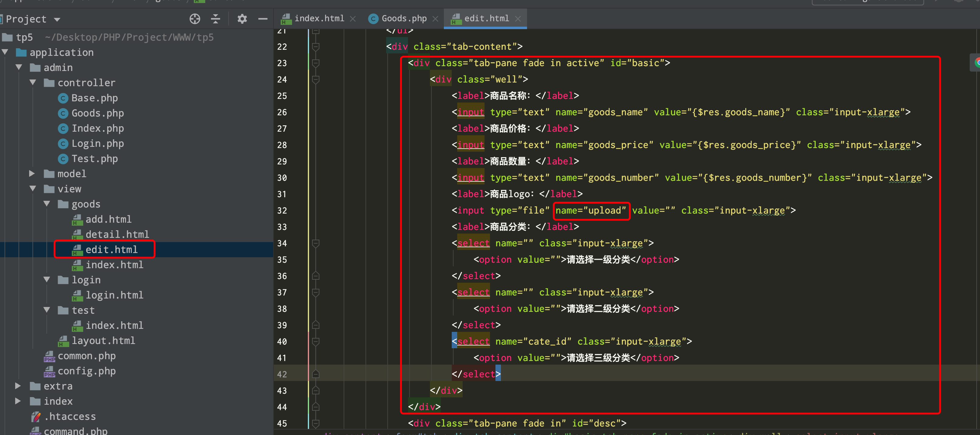Screen dimensions: 980x435
Task: Select layout.html file
Action: point(103,341)
